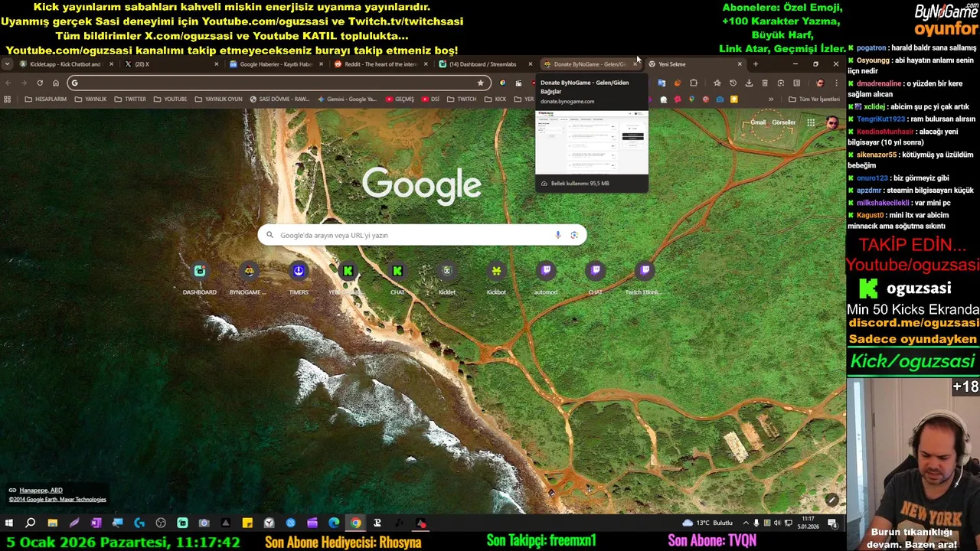Open the automod shortcut tile
Screen dimensions: 980x551
546,279
